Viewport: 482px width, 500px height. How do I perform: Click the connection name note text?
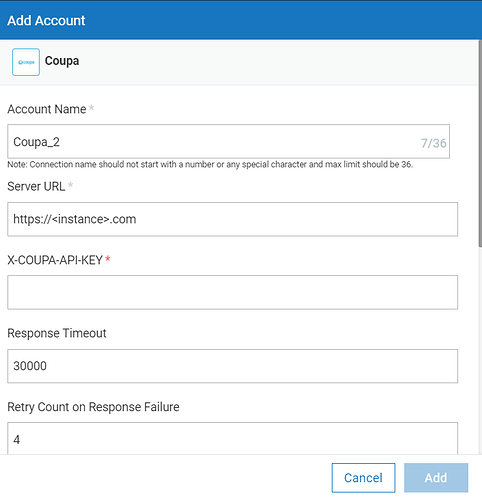[210, 164]
